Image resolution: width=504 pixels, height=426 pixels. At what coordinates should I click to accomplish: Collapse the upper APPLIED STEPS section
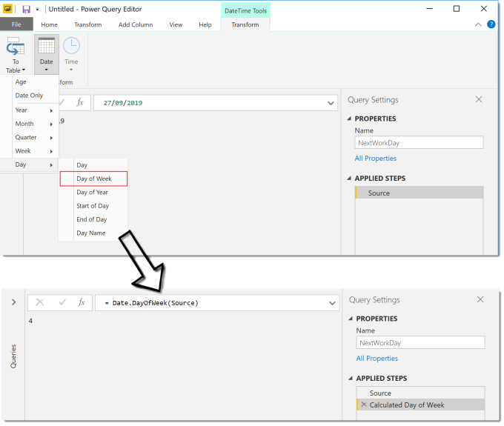tap(349, 179)
